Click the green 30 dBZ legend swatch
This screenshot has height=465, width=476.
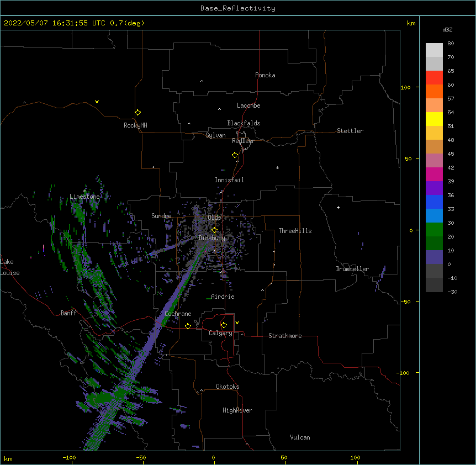click(x=434, y=230)
